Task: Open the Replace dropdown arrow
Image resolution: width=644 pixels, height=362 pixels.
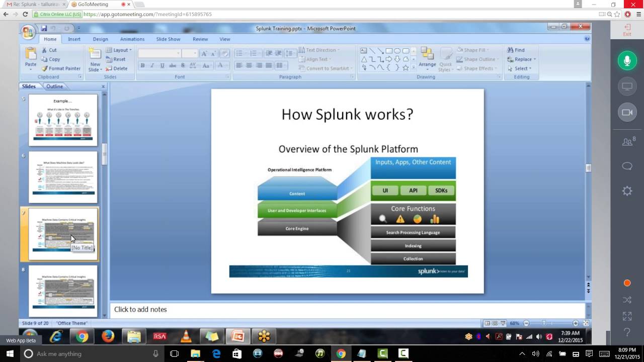Action: click(535, 59)
